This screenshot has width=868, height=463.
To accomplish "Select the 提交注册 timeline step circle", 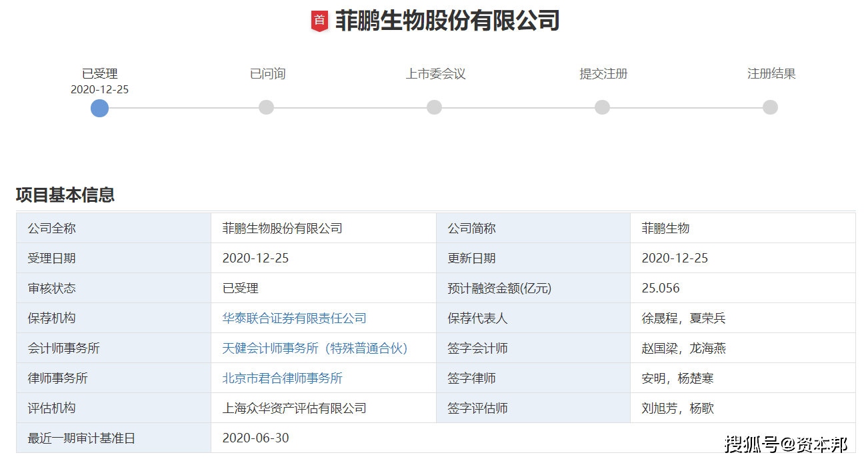I will click(602, 107).
